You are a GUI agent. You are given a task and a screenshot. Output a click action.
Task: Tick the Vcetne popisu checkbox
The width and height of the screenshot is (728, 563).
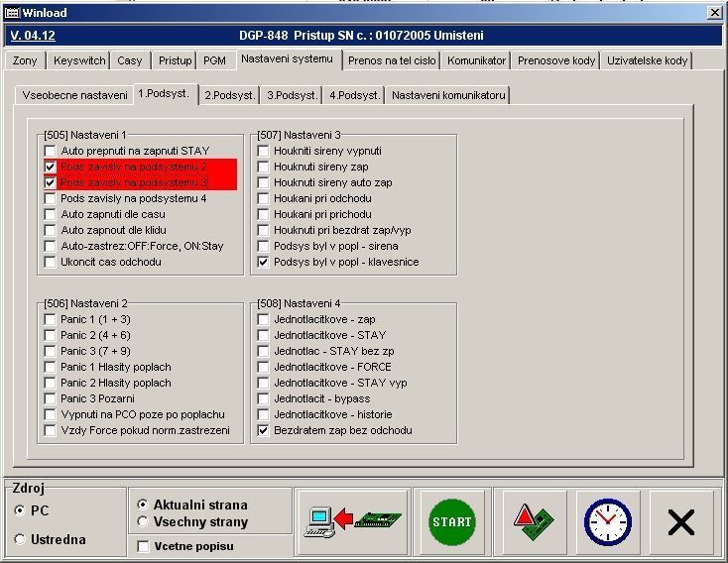[143, 546]
